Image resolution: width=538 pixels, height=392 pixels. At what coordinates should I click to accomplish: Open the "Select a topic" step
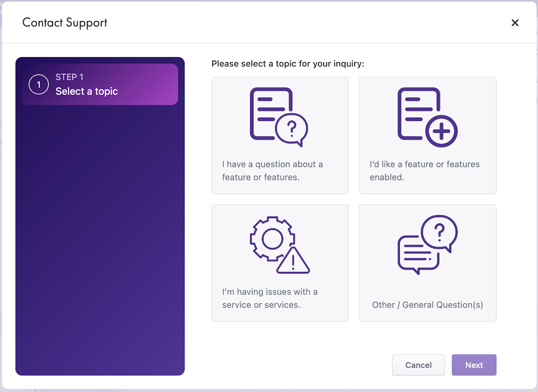(87, 92)
